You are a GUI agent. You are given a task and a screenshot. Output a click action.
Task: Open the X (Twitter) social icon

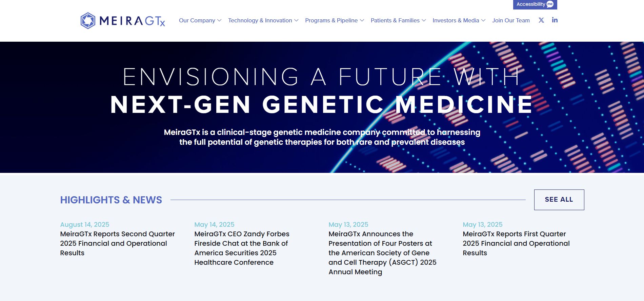point(541,20)
